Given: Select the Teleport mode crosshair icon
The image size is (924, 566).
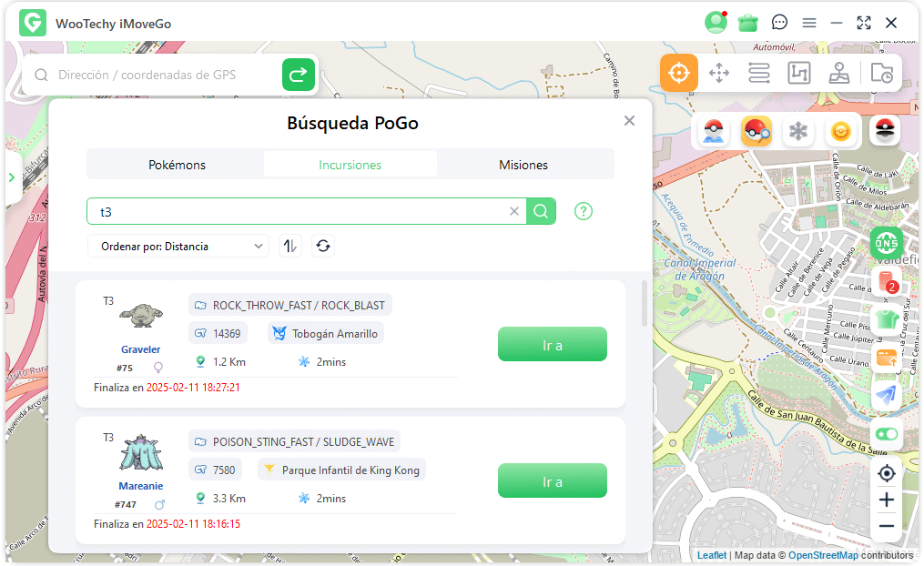Looking at the screenshot, I should pos(678,73).
